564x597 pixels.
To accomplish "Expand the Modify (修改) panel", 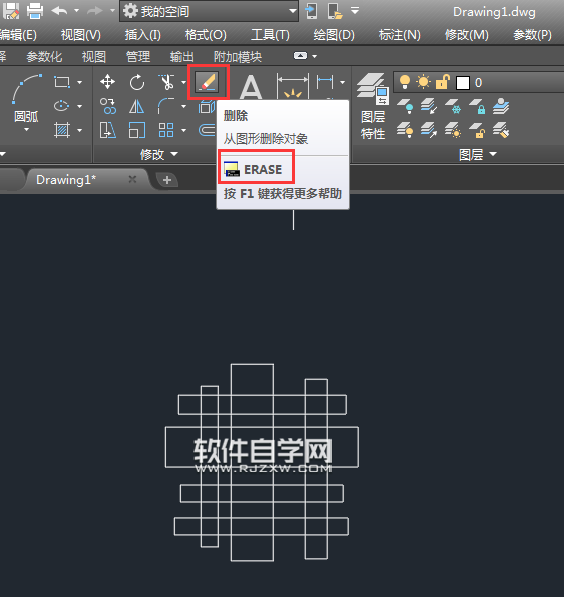I will [x=159, y=154].
